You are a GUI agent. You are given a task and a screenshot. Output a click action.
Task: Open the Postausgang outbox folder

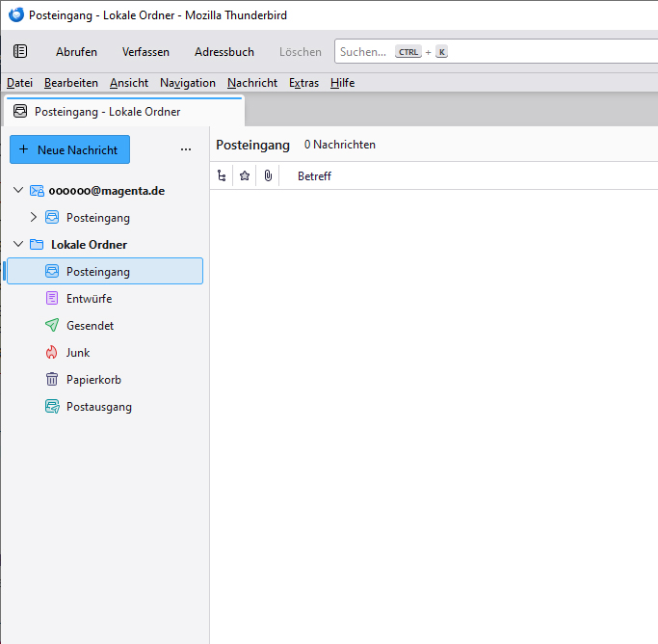point(98,407)
